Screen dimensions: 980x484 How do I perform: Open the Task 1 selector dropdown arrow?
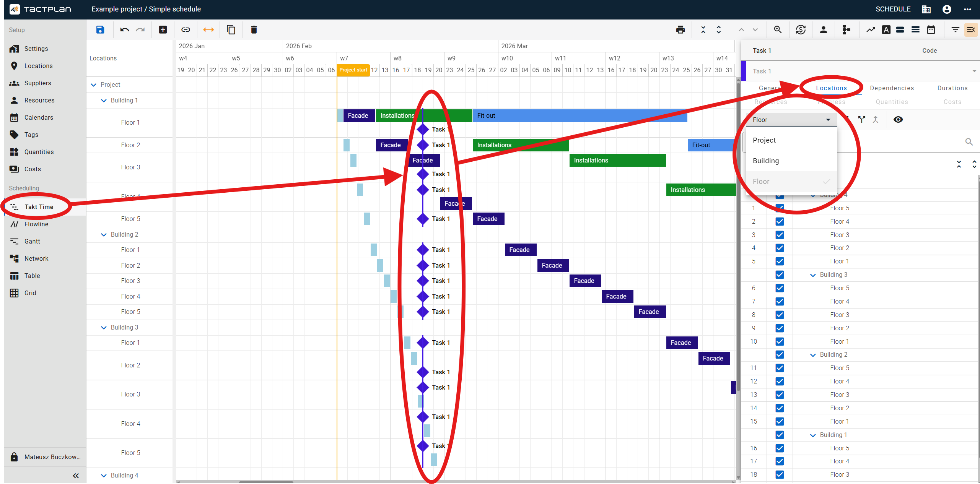[974, 71]
